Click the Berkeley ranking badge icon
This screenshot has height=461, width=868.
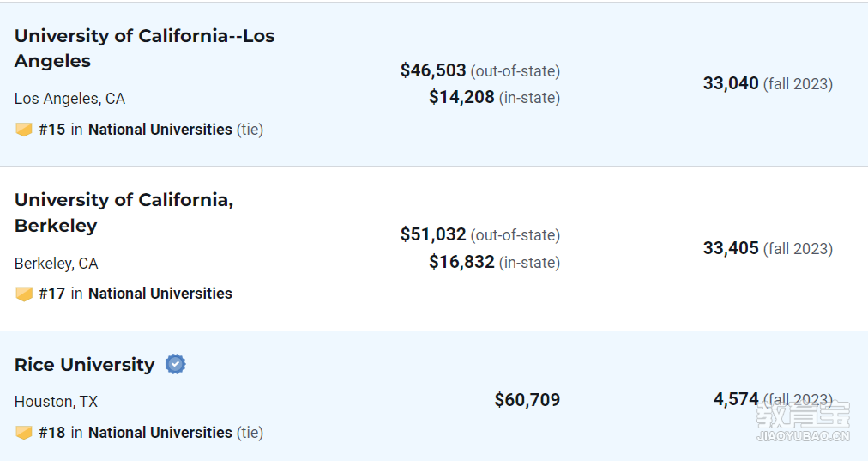[24, 294]
